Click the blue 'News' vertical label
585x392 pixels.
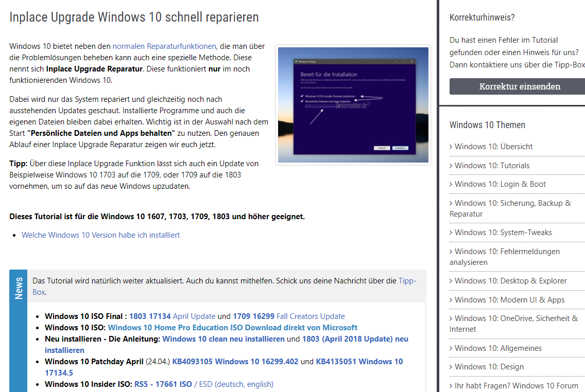[19, 288]
